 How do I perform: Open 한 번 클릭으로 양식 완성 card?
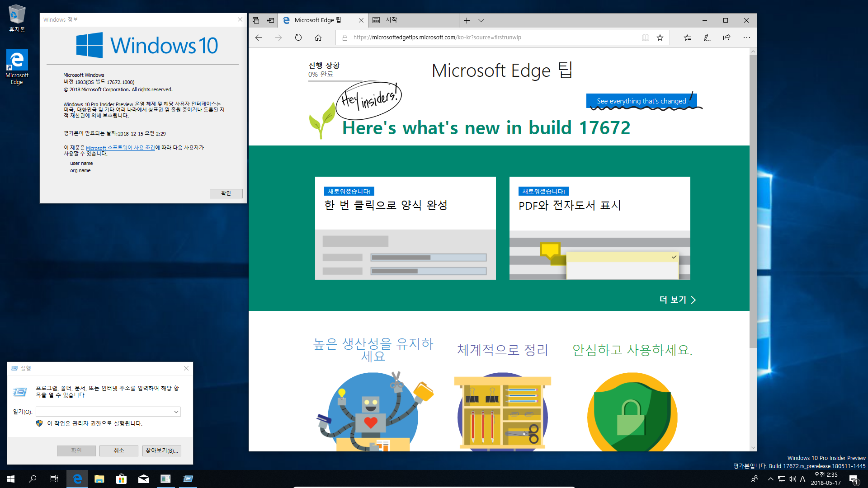click(x=406, y=228)
